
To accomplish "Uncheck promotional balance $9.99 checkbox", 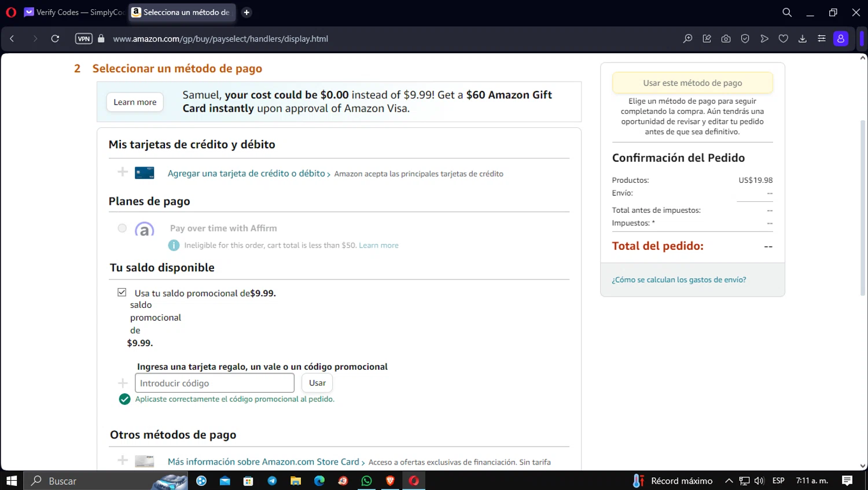I will (x=122, y=292).
